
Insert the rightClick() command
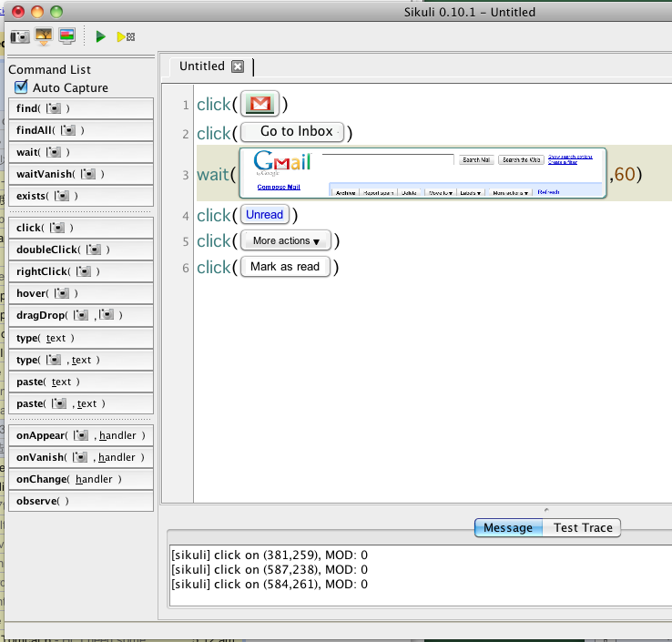tap(81, 271)
